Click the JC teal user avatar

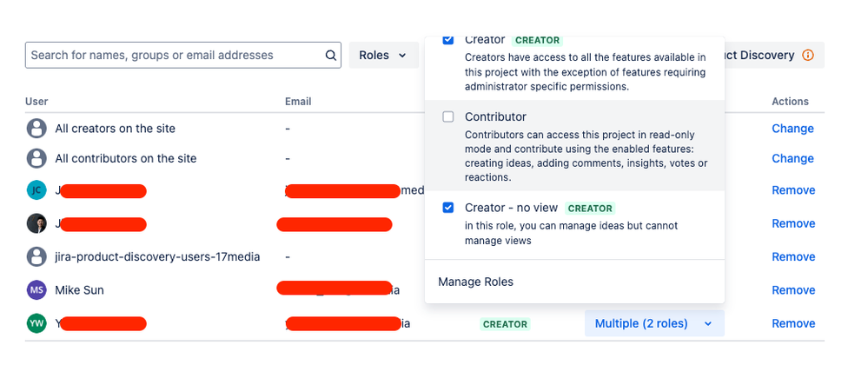[x=36, y=190]
